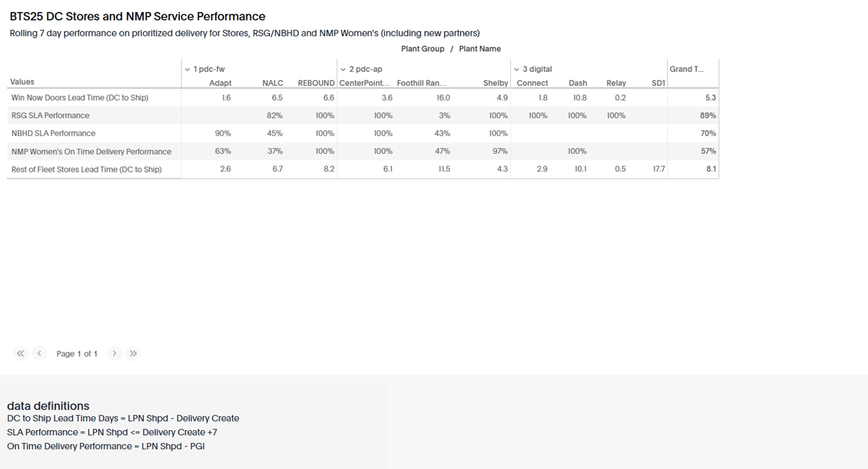Select the Grand Total column header
The image size is (868, 469).
point(687,69)
